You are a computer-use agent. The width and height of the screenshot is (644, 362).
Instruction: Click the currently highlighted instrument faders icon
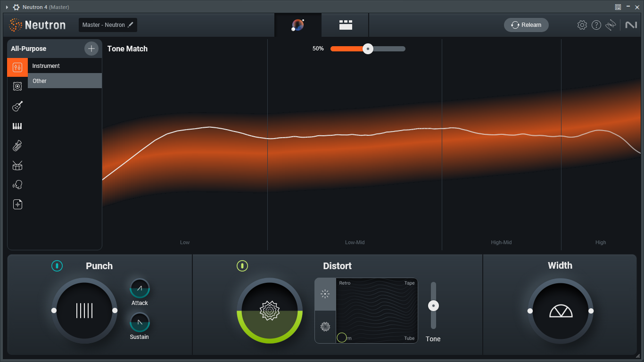(x=17, y=67)
